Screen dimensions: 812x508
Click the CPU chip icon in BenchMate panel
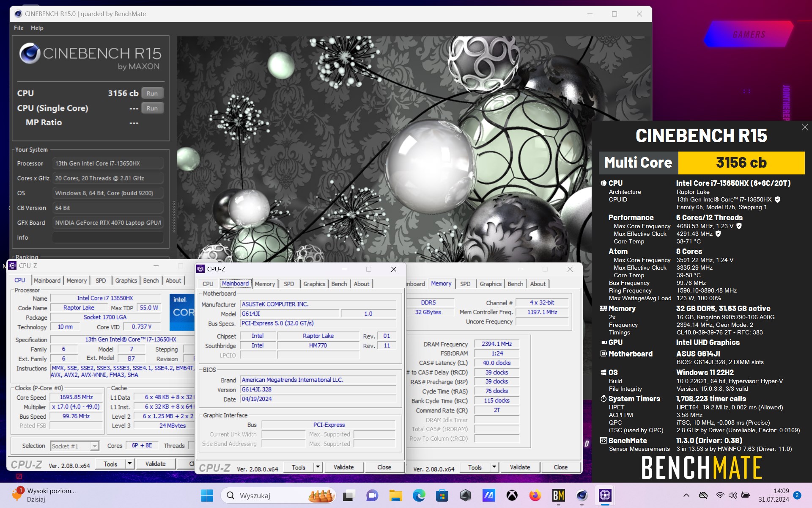[604, 183]
